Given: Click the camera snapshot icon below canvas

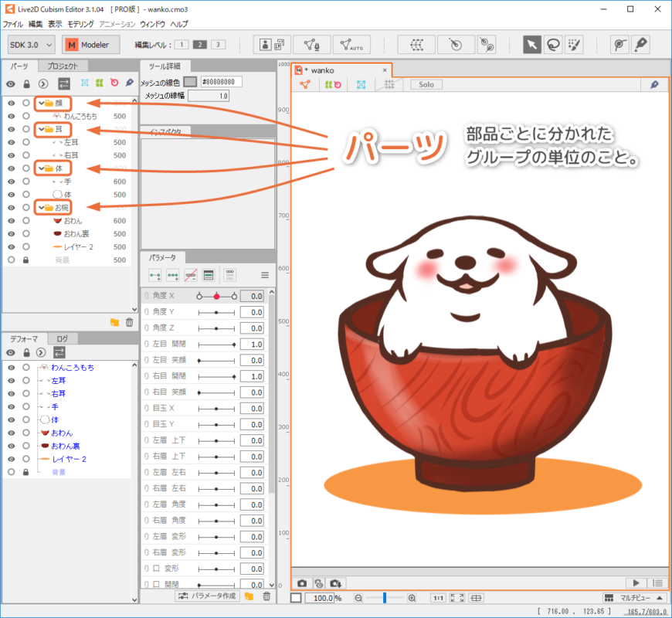Looking at the screenshot, I should tap(302, 583).
